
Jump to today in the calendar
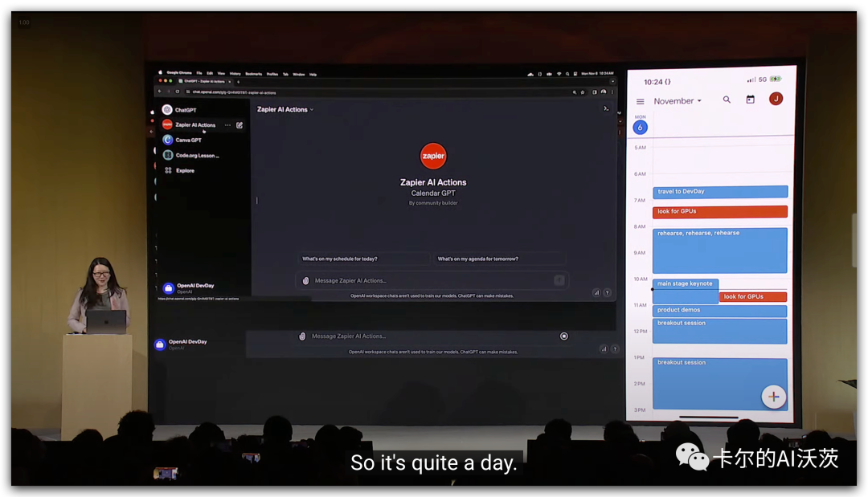[x=750, y=100]
